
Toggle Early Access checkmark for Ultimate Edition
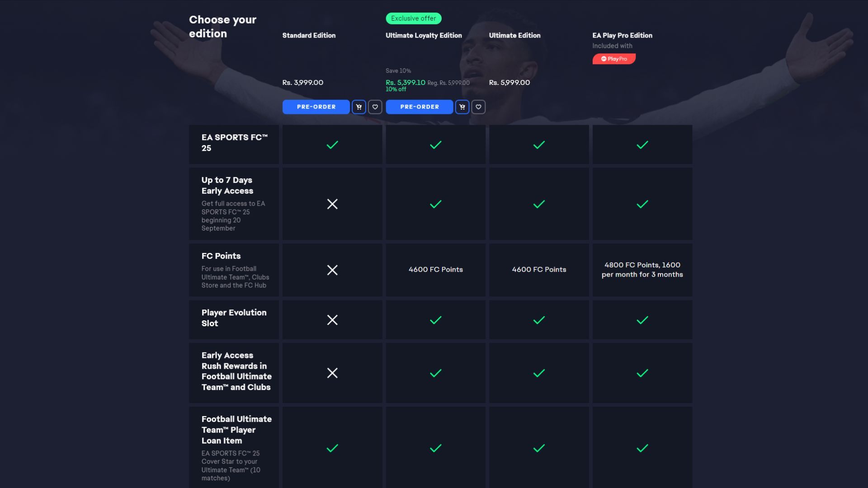(x=539, y=204)
